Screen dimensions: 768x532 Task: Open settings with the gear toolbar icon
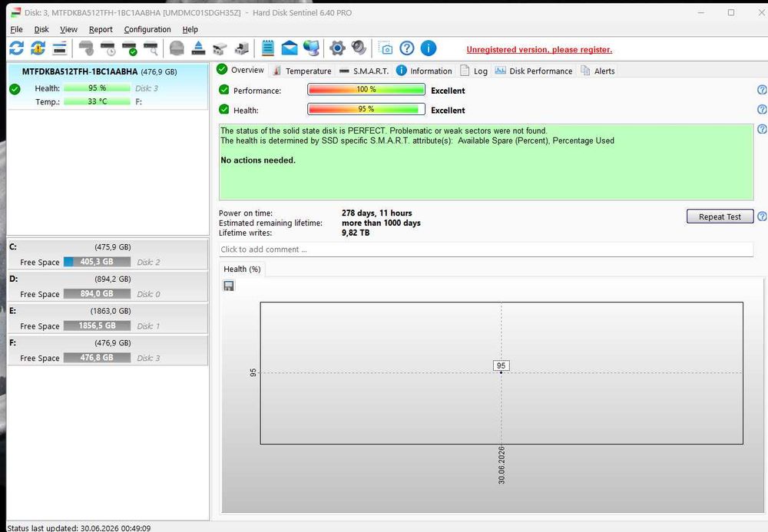[337, 48]
